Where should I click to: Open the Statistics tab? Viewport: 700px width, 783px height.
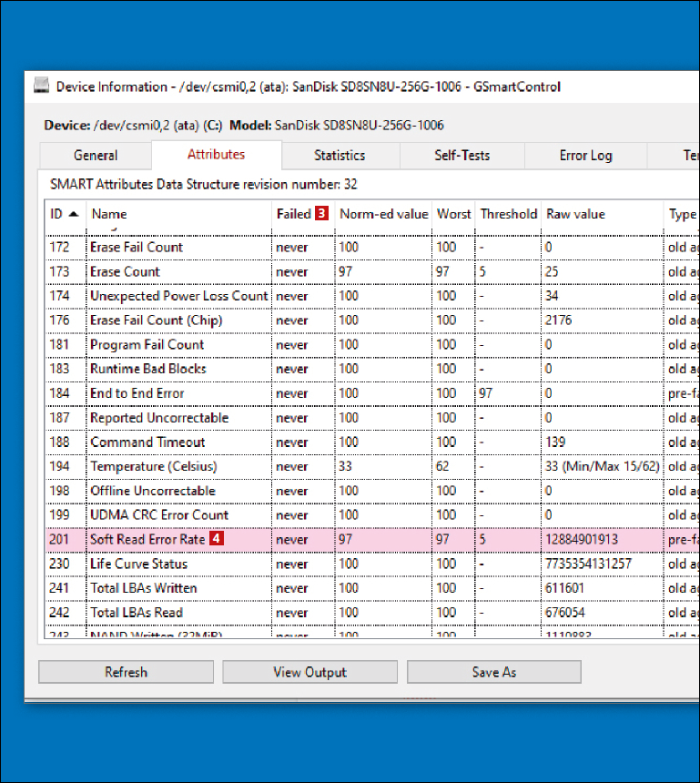[x=340, y=156]
